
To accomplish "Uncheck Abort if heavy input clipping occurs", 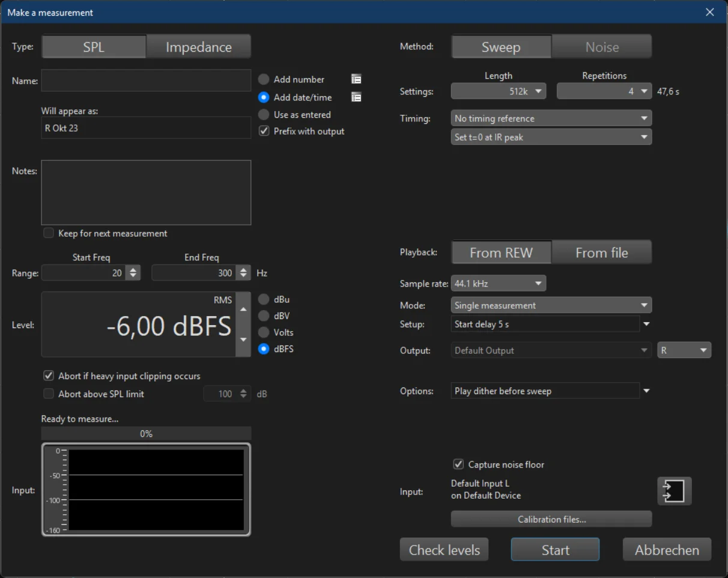I will [x=49, y=376].
